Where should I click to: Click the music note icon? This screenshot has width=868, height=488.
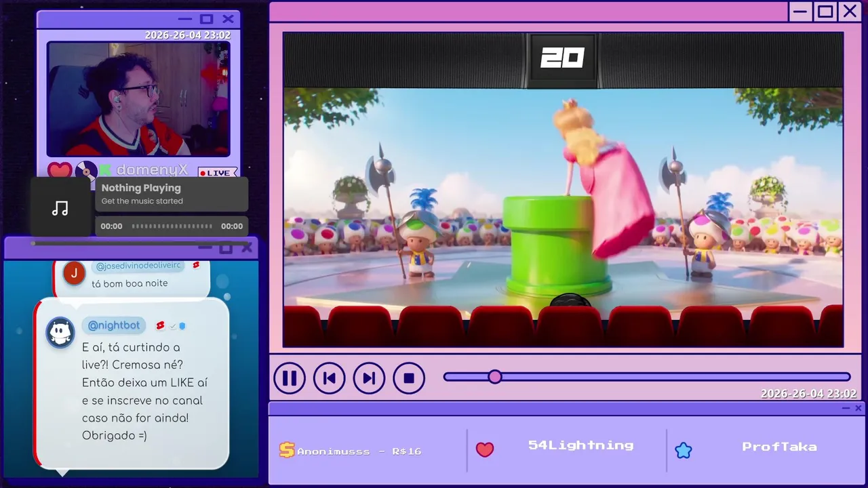60,209
